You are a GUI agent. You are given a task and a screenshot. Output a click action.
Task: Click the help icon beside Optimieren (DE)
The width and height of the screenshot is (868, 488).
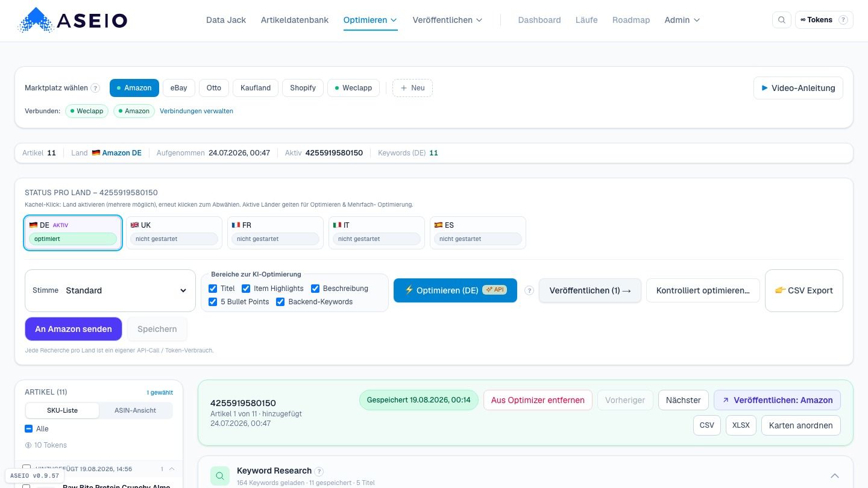tap(529, 290)
